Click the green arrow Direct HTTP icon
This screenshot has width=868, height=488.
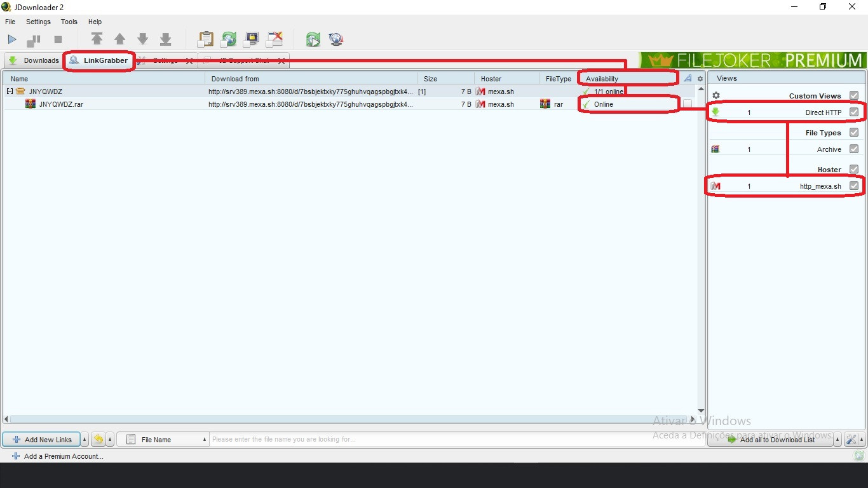coord(715,112)
